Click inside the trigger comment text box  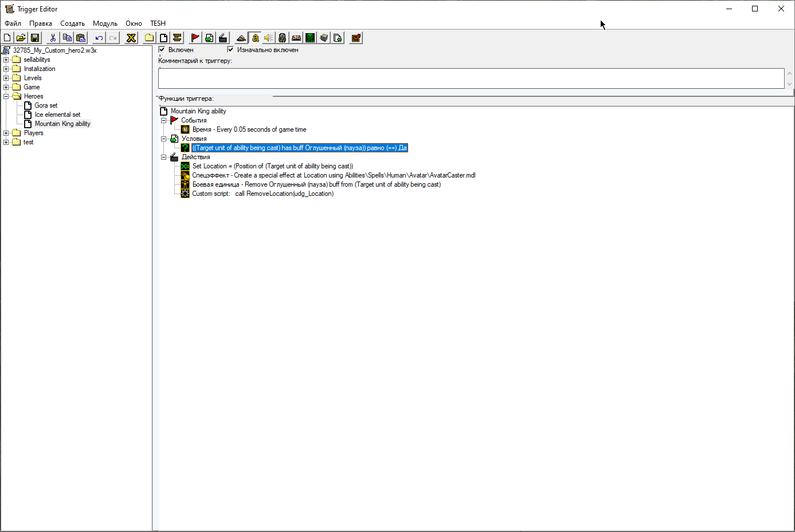point(471,78)
